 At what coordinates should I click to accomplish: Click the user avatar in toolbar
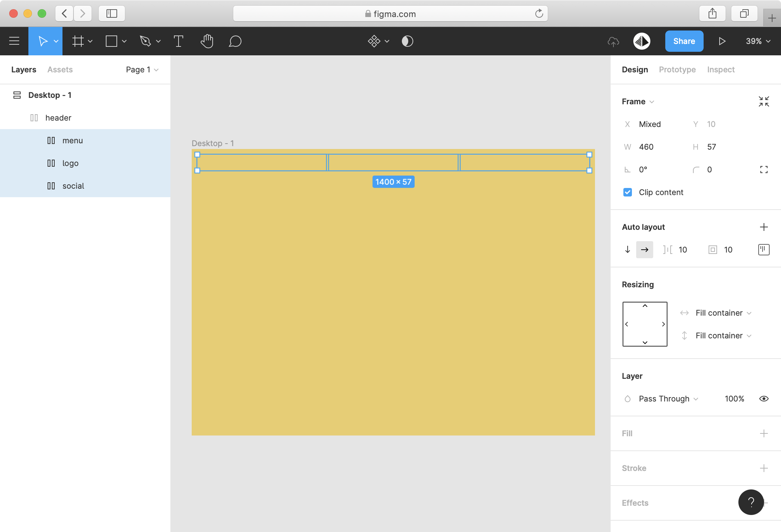tap(642, 41)
